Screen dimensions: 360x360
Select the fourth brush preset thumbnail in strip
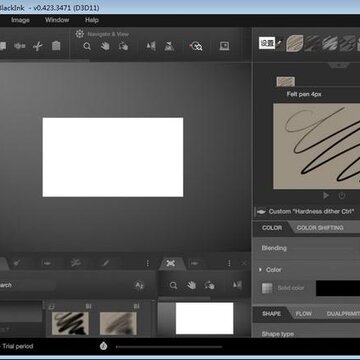click(347, 43)
